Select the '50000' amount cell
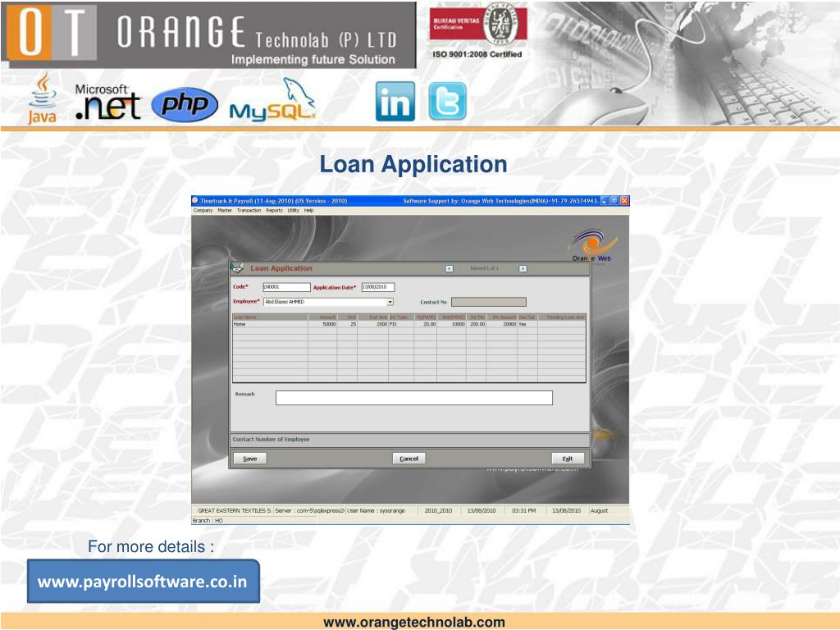The width and height of the screenshot is (840, 630). [322, 324]
